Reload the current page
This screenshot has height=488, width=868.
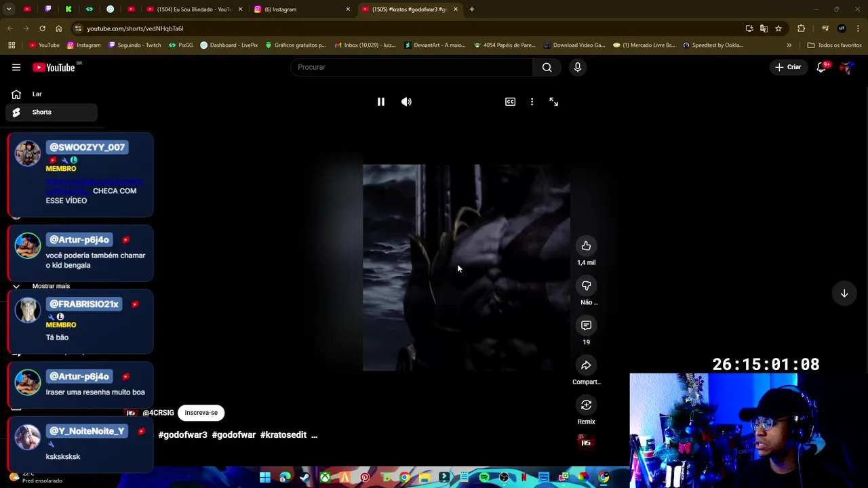coord(42,28)
